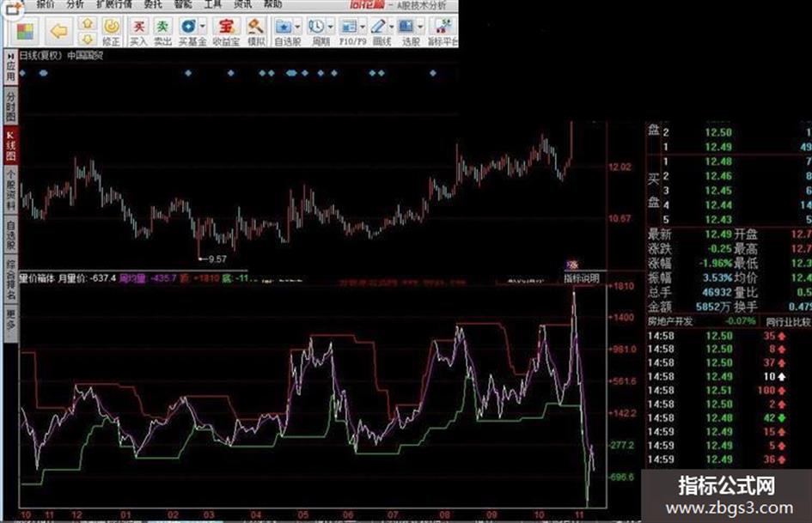Click the 同行业比较 link
Viewport: 812px width, 523px height.
789,321
